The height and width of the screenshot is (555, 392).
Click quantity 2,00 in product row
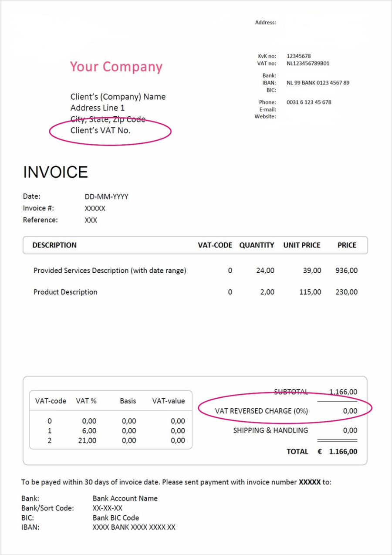(267, 292)
